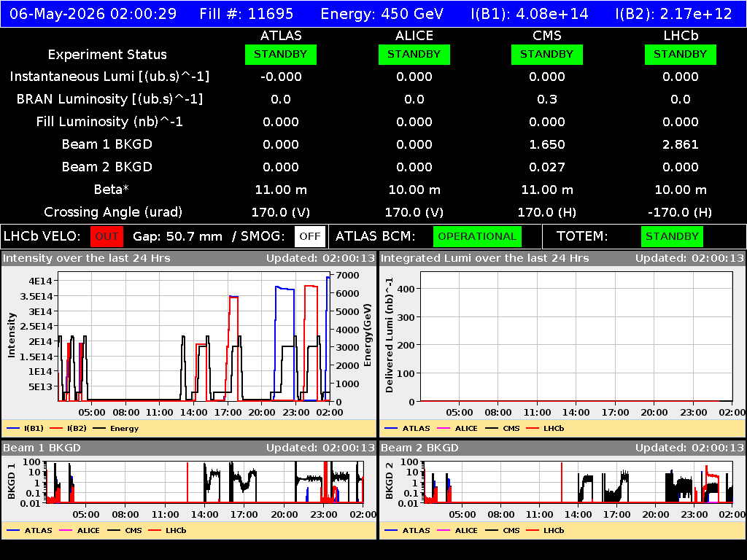747x560 pixels.
Task: Click the Intensity chart plot area
Action: point(194,337)
